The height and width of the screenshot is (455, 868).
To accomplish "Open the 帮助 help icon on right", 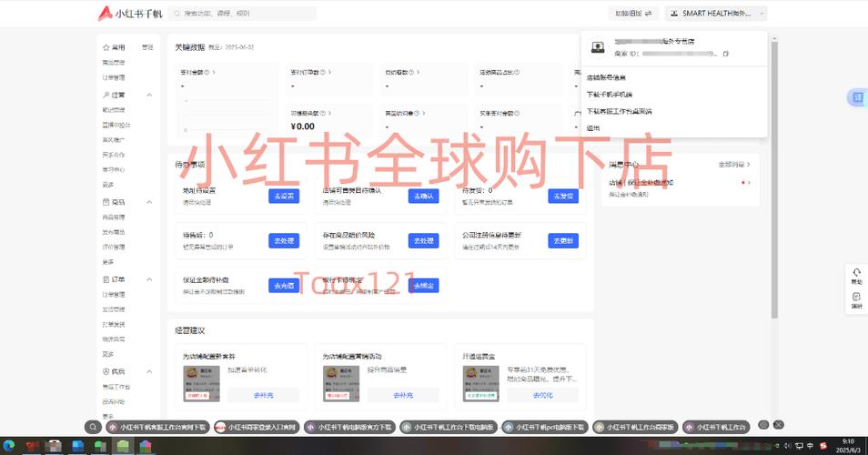I will 856,275.
